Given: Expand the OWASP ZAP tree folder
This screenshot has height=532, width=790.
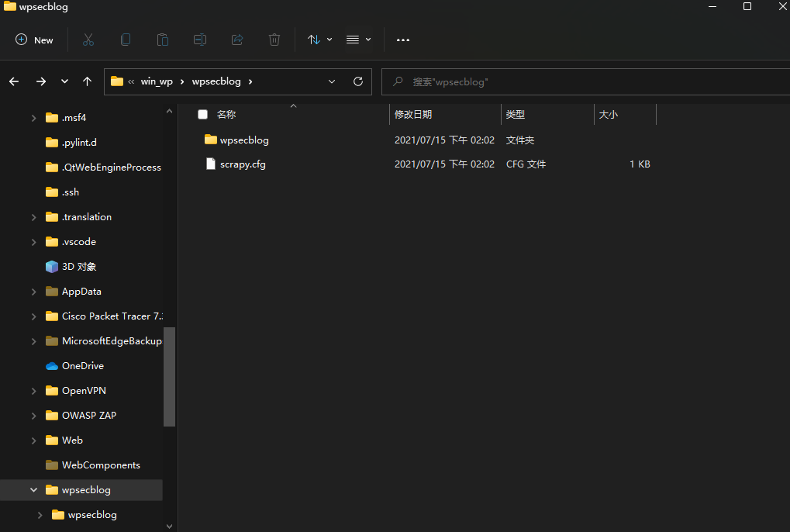Looking at the screenshot, I should pos(34,416).
